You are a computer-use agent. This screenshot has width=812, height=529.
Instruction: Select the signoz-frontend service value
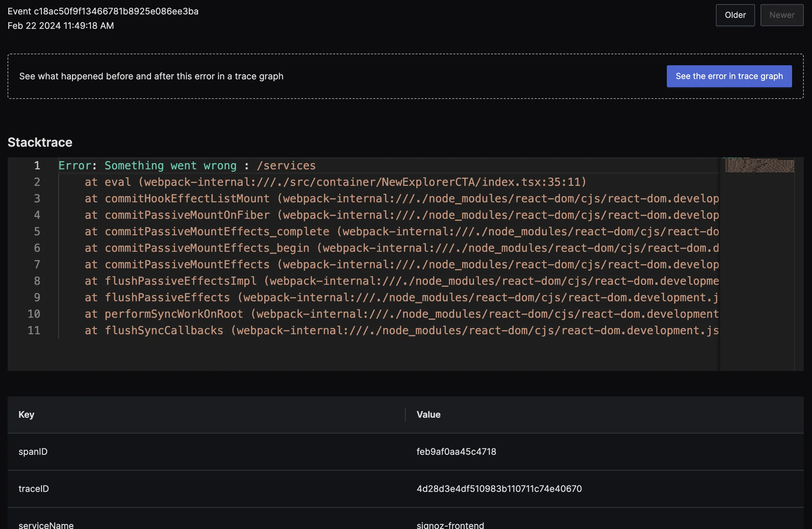[450, 525]
